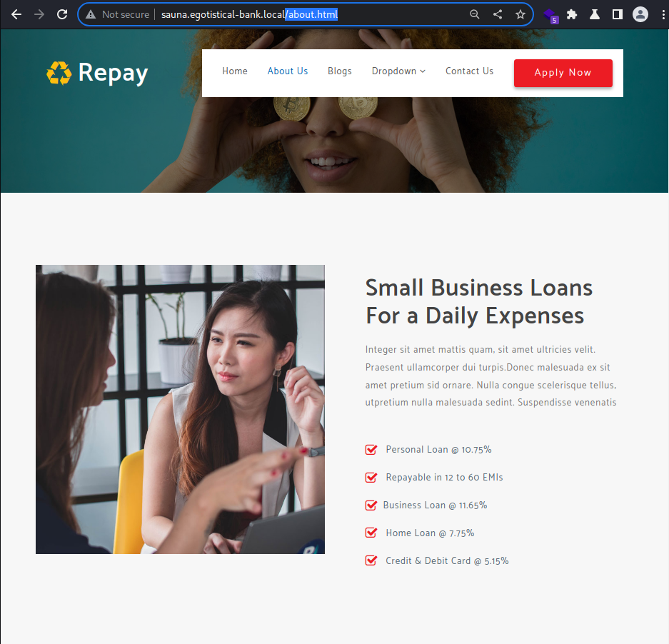This screenshot has height=644, width=669.
Task: Click the checkmark beside Personal Loan @ 10.75%
Action: (x=371, y=449)
